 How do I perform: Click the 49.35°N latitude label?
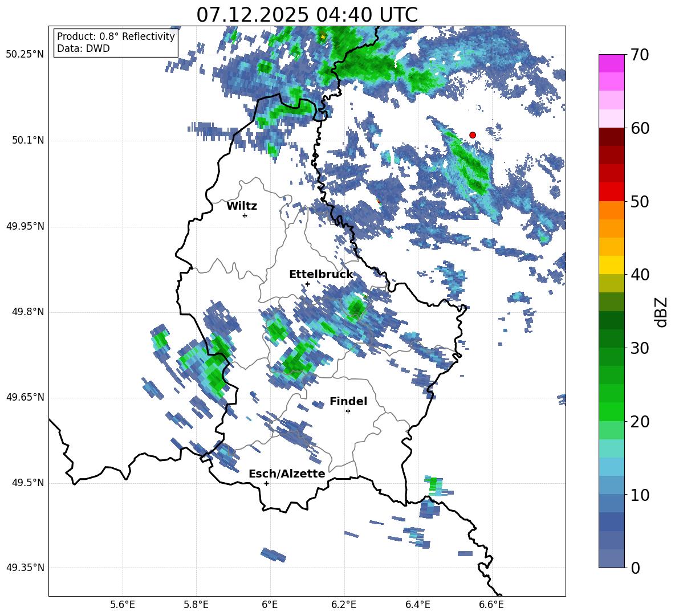pos(25,568)
